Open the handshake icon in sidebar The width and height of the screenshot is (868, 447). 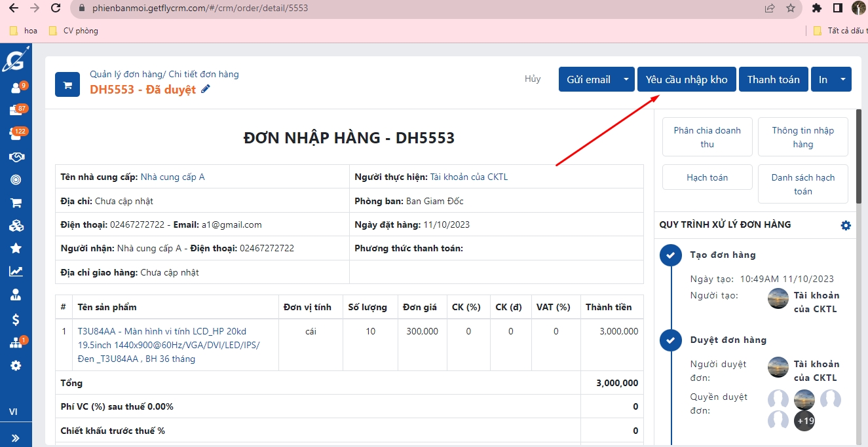(x=16, y=157)
